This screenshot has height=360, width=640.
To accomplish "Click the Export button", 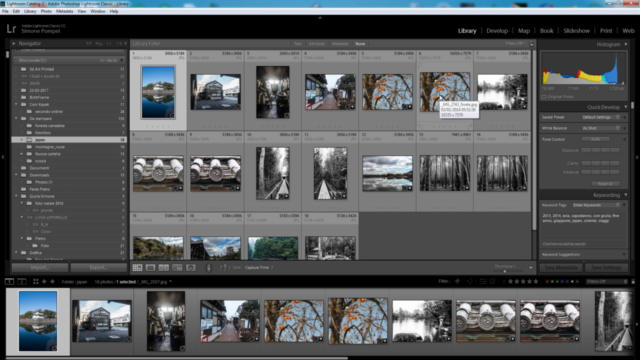I will [x=98, y=267].
